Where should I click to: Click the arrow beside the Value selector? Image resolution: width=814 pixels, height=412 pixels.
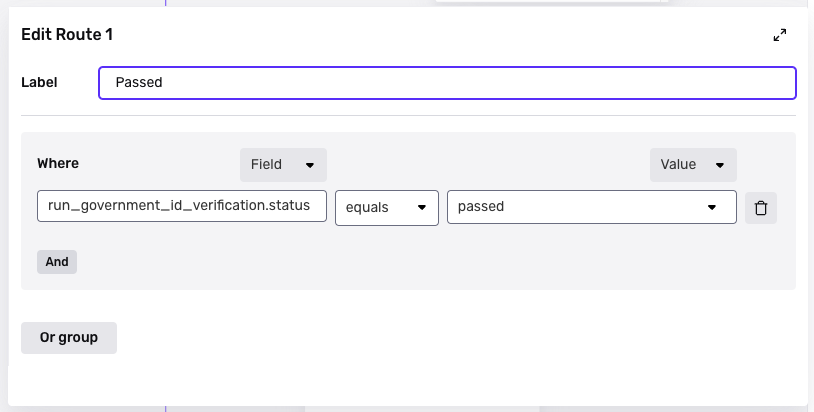point(719,165)
